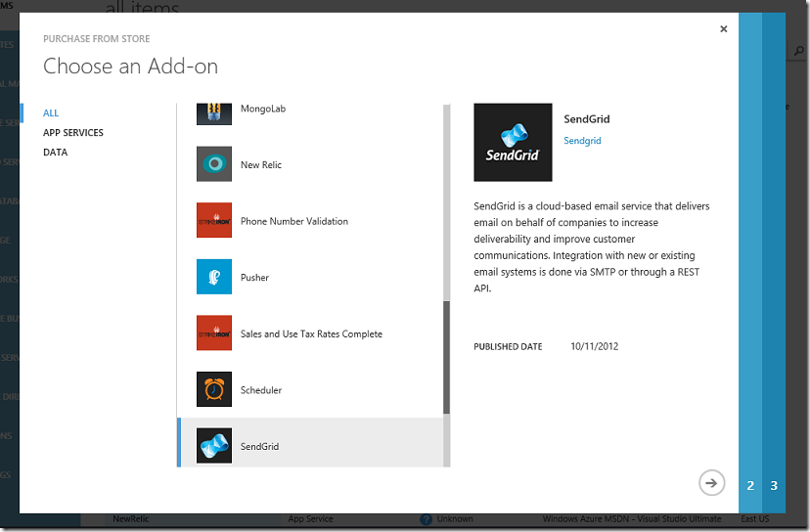This screenshot has height=532, width=810.
Task: Jump to wizard step 2
Action: [x=750, y=485]
